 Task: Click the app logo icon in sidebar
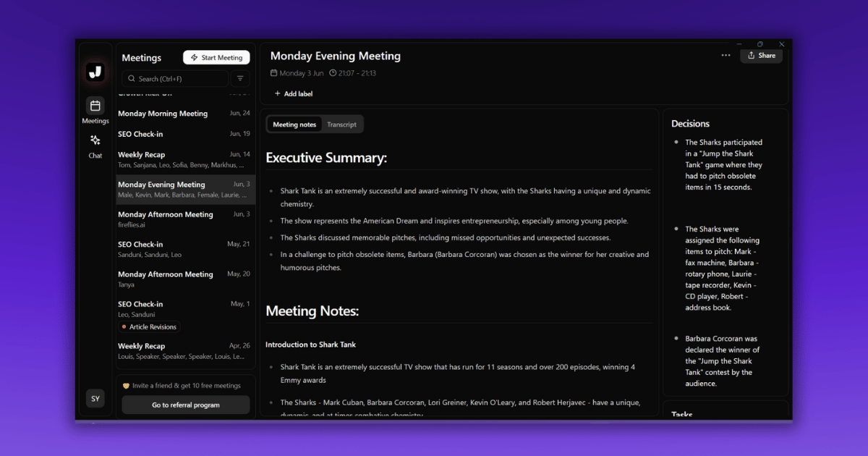95,72
